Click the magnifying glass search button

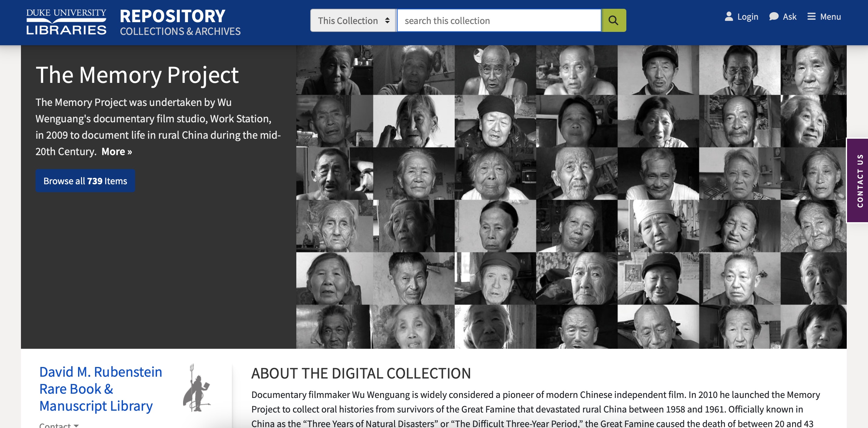(614, 21)
